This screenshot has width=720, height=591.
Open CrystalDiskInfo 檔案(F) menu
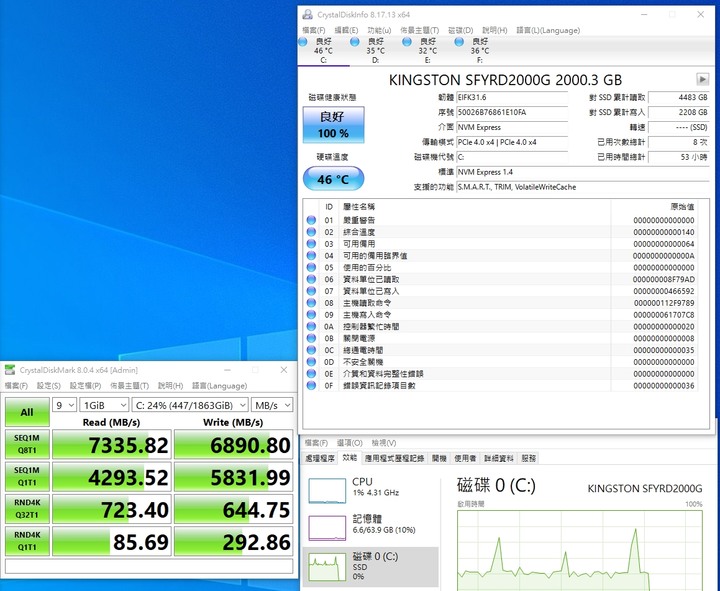[314, 30]
